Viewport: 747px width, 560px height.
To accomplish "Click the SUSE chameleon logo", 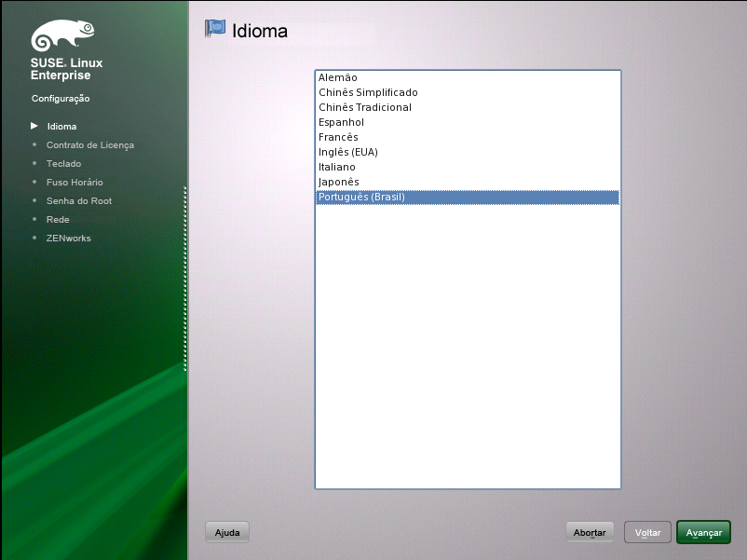I will [x=62, y=35].
